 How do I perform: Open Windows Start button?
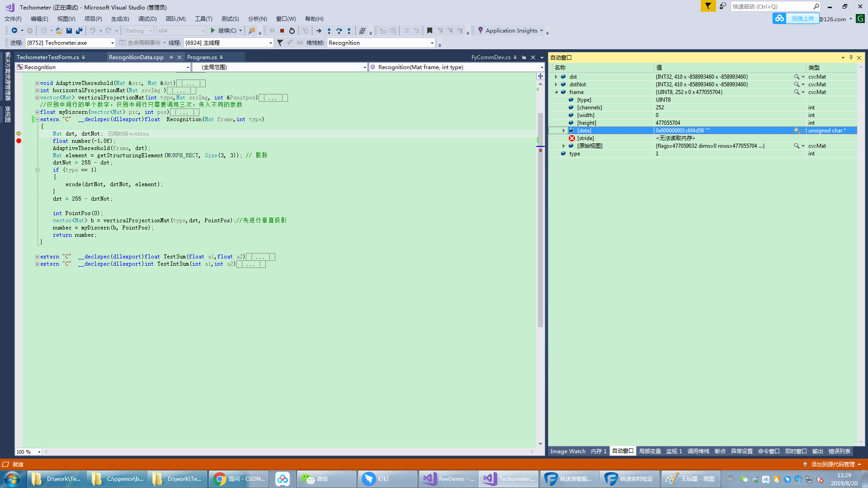tap(12, 479)
